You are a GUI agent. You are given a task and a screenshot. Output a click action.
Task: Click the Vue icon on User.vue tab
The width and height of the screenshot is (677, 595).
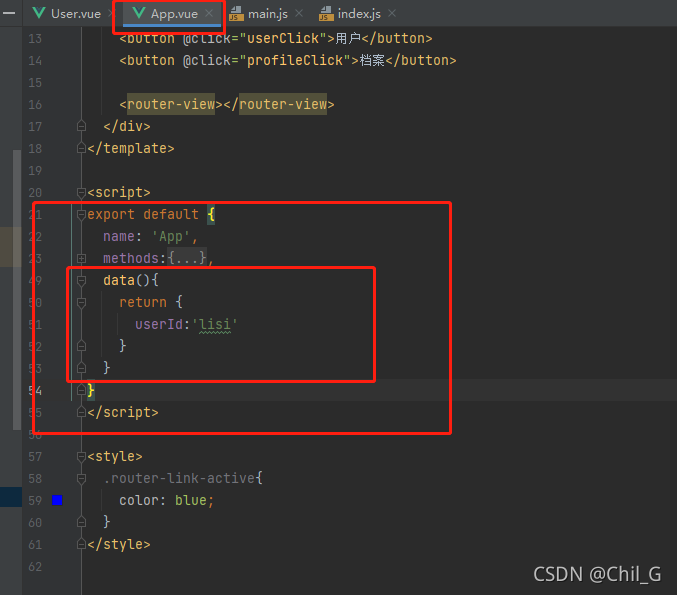coord(39,13)
